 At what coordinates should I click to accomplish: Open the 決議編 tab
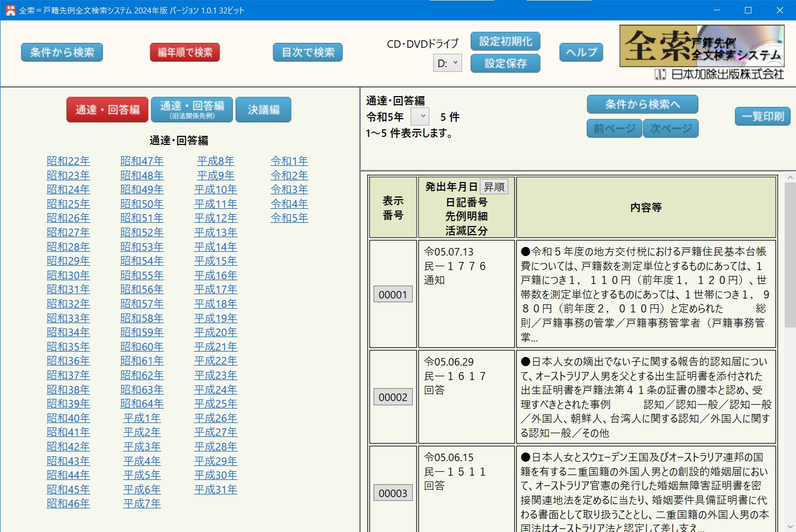tap(263, 110)
